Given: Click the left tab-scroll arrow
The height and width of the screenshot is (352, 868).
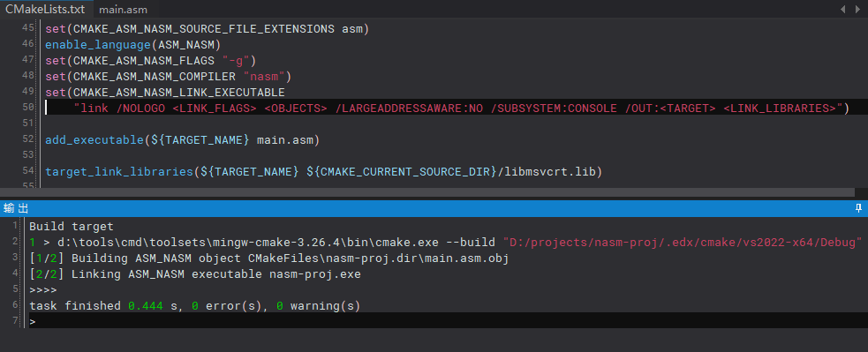Looking at the screenshot, I should [x=842, y=9].
